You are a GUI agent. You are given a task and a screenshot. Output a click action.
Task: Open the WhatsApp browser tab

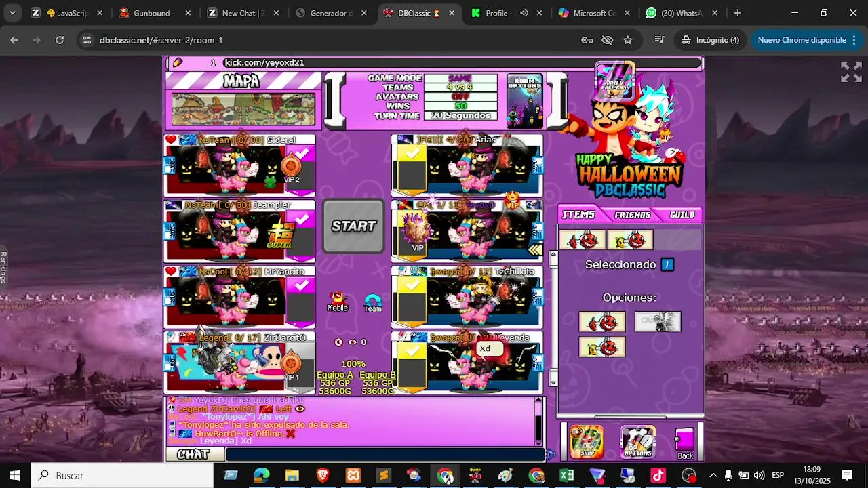(x=681, y=13)
